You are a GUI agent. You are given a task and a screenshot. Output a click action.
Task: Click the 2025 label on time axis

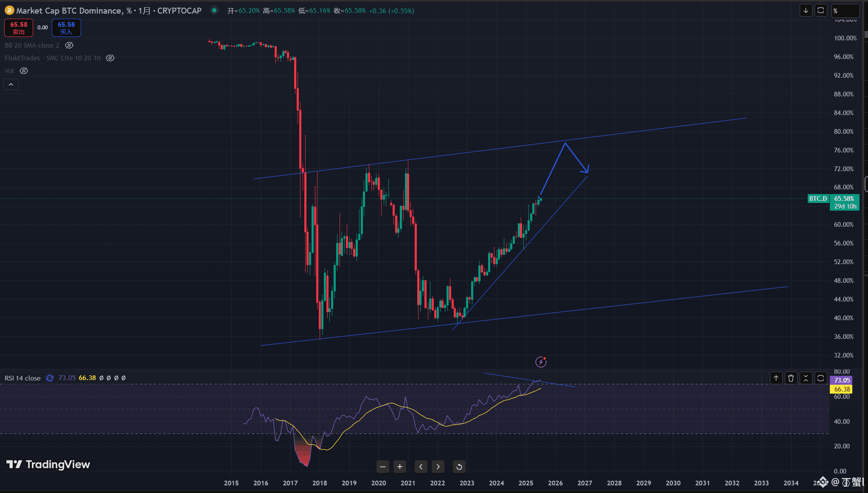click(x=526, y=483)
